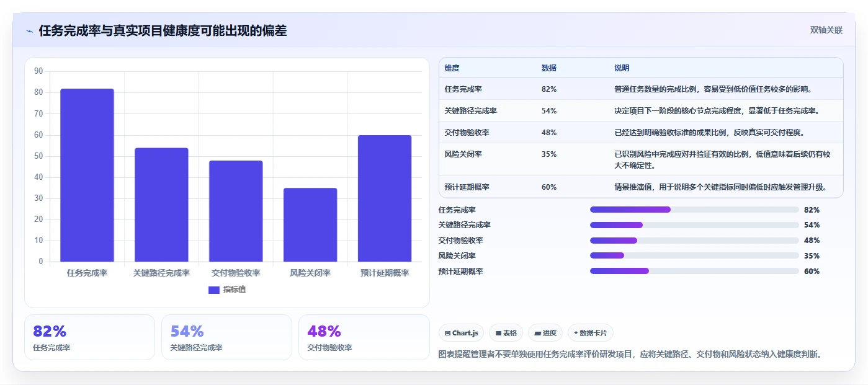The image size is (868, 385).
Task: Select the 数据卡片 tag
Action: (x=591, y=333)
